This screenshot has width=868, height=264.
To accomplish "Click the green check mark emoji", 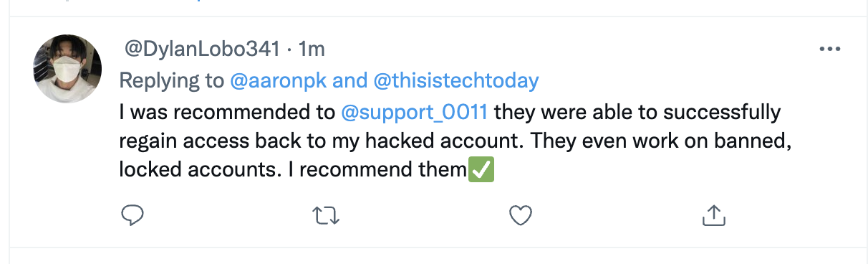I will (x=481, y=171).
